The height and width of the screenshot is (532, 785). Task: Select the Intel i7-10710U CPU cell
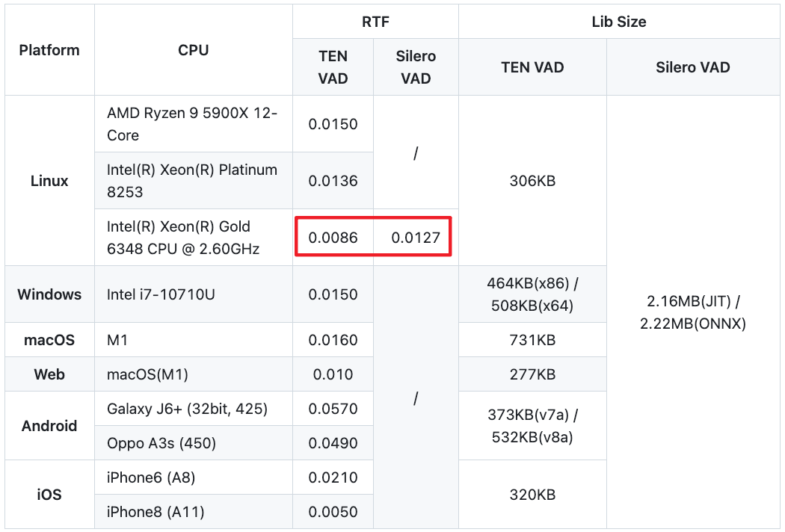click(x=161, y=294)
